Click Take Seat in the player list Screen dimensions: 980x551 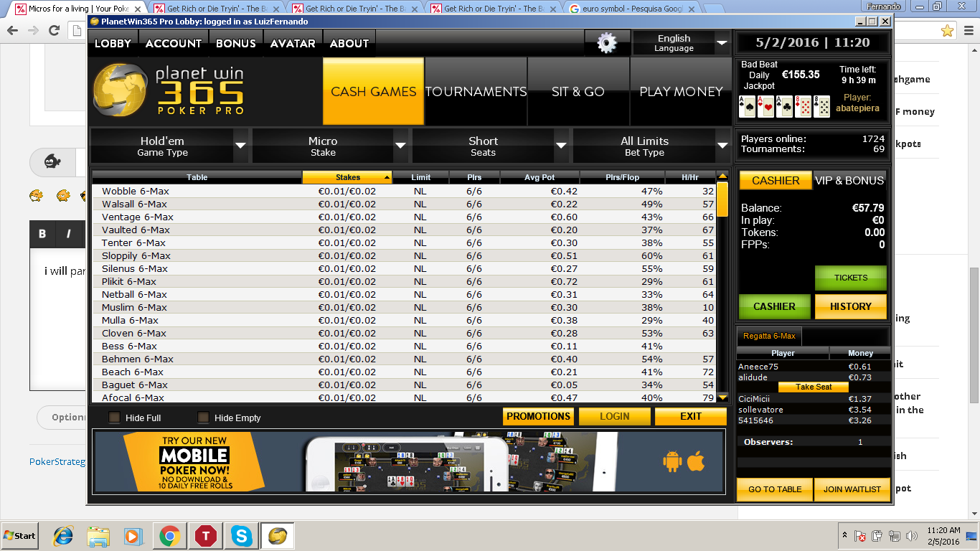click(814, 387)
